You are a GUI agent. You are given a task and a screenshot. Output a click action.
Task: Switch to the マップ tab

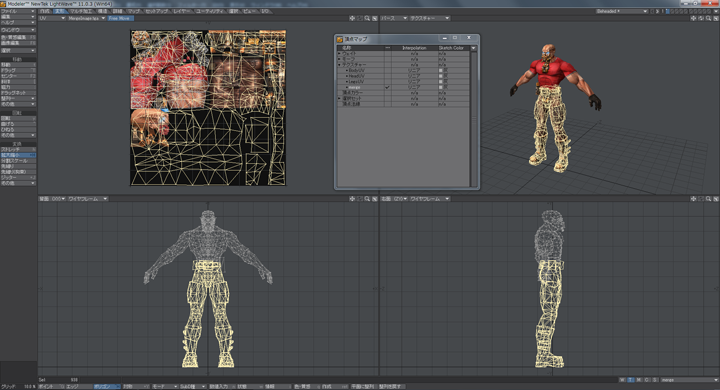134,11
